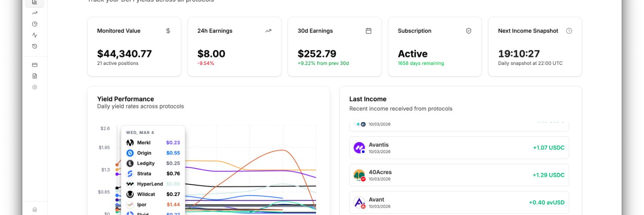Click the Avant protocol logo
The image size is (644, 215).
pyautogui.click(x=359, y=203)
